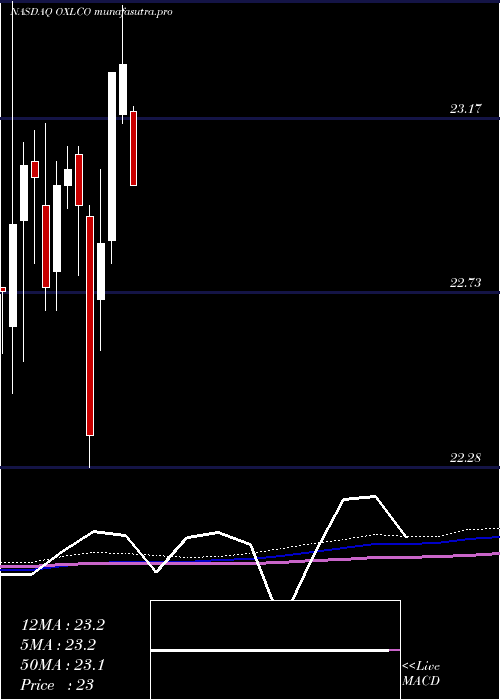
Task: Click the <<Live MACD label
Action: tap(421, 674)
